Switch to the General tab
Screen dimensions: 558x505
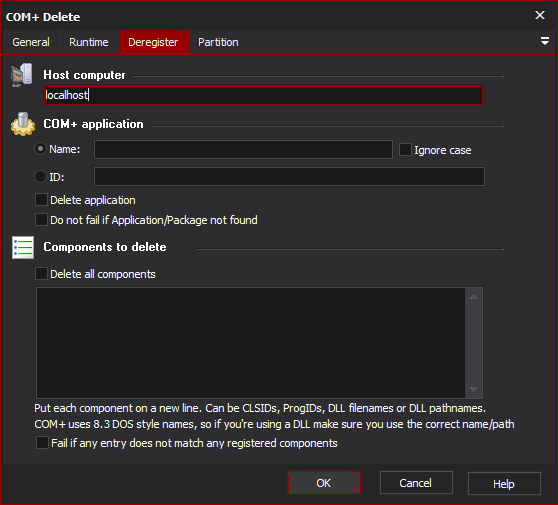pos(31,42)
